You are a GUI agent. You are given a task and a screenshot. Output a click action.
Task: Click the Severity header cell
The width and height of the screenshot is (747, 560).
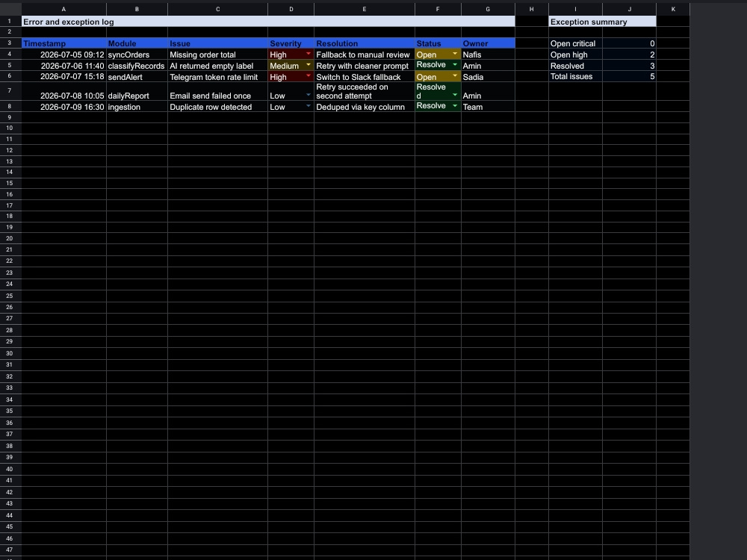[291, 43]
